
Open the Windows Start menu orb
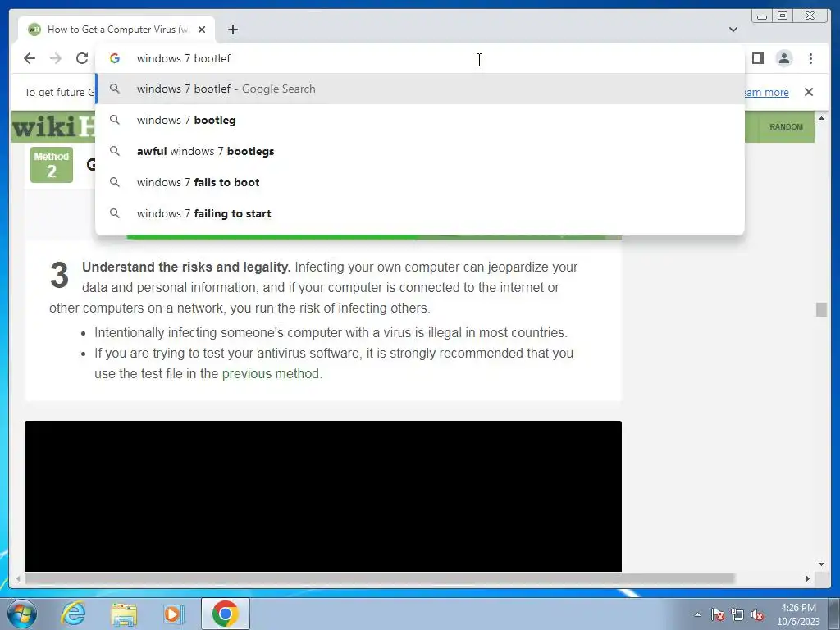(22, 614)
